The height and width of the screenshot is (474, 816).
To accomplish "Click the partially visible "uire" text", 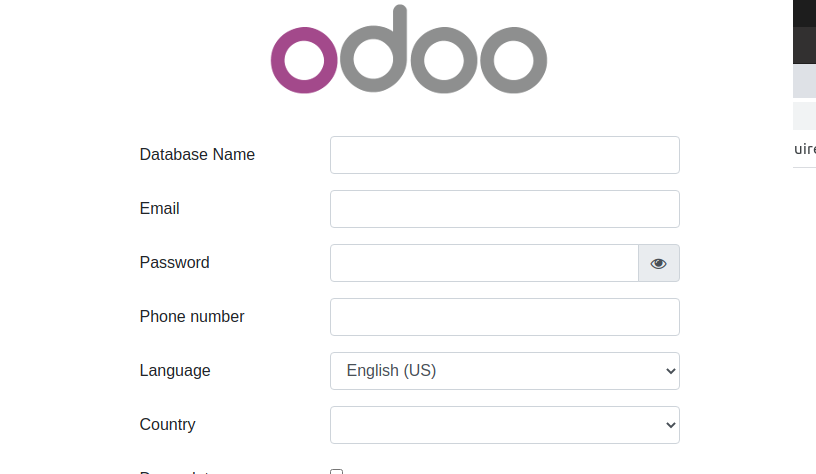I will [x=805, y=149].
